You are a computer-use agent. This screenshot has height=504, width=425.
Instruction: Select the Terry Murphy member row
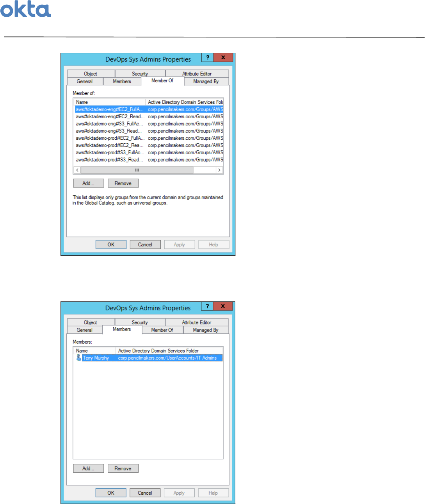coord(149,358)
